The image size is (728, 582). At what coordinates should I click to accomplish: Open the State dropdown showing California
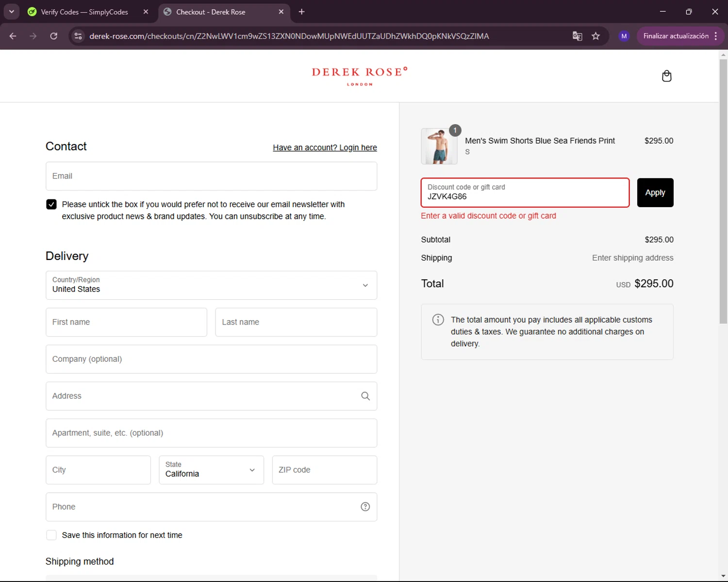coord(211,470)
